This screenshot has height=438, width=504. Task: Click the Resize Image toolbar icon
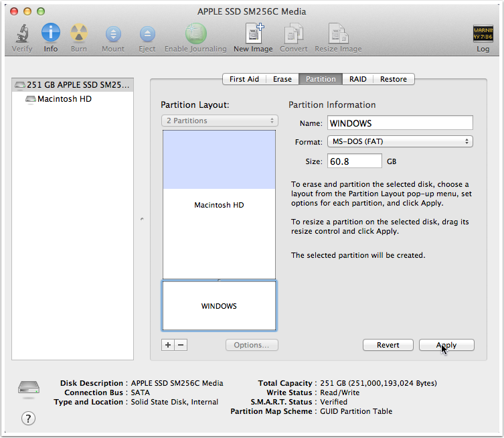pyautogui.click(x=338, y=33)
